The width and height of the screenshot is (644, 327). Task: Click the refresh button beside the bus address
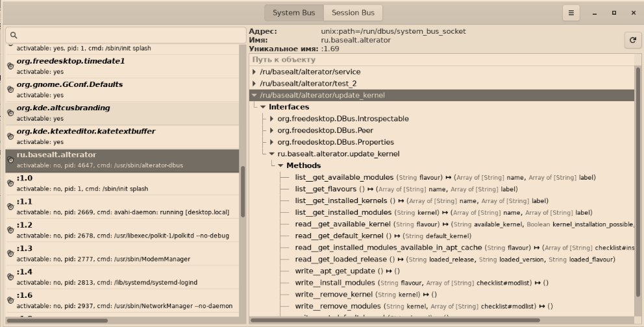pos(632,40)
